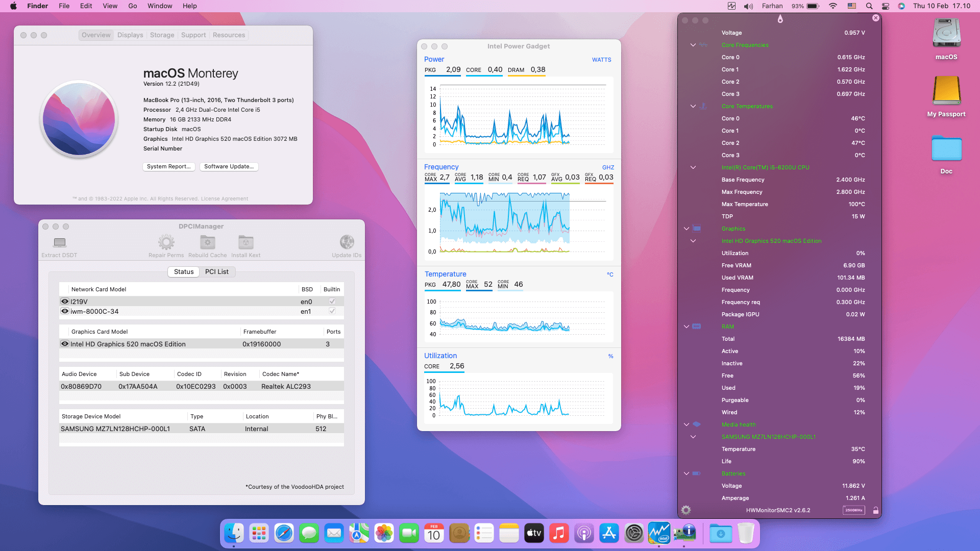This screenshot has width=980, height=551.
Task: Click Siri icon in menu bar
Action: click(901, 6)
